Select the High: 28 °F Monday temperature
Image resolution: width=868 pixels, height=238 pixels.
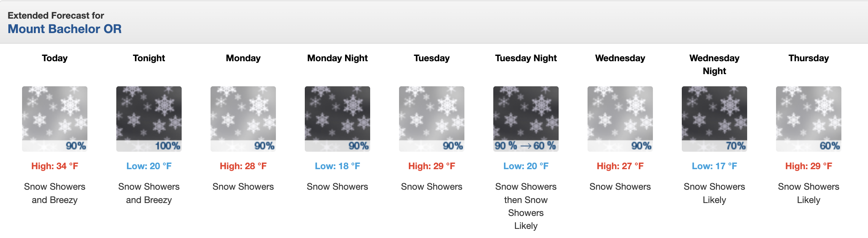tap(243, 166)
